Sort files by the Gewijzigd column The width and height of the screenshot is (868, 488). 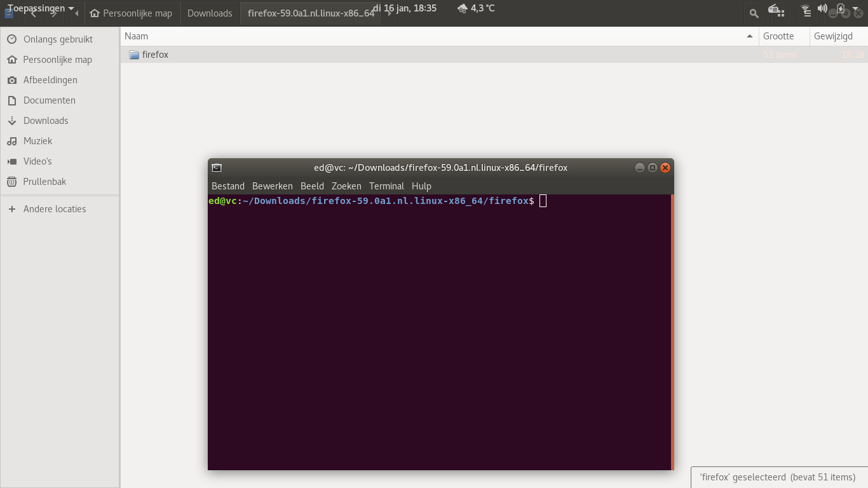point(838,36)
